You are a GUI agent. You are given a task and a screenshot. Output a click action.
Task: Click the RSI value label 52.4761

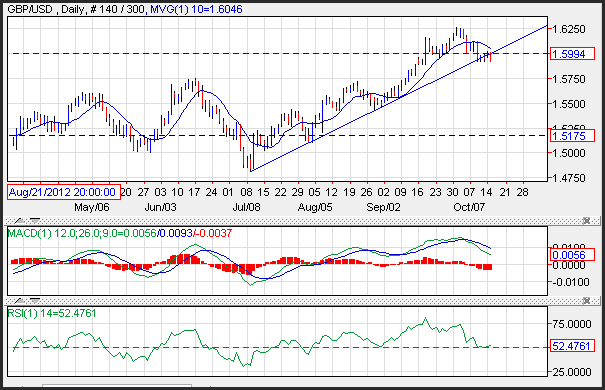click(572, 346)
